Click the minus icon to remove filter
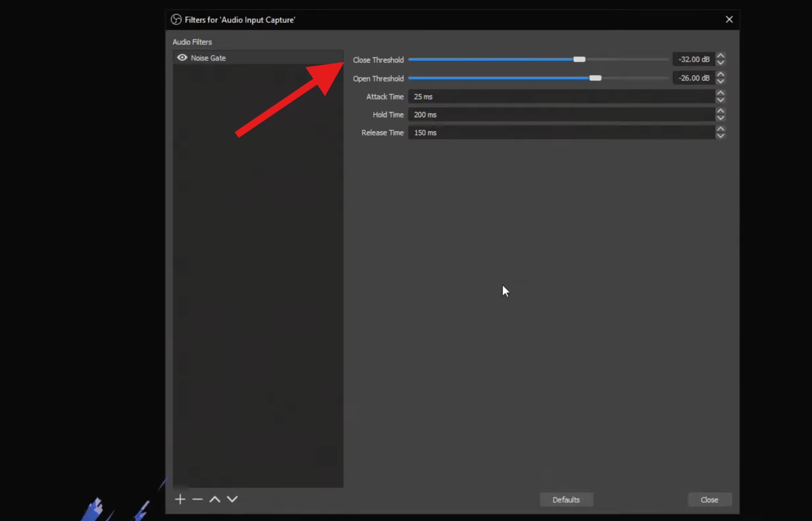The image size is (812, 521). click(x=197, y=499)
